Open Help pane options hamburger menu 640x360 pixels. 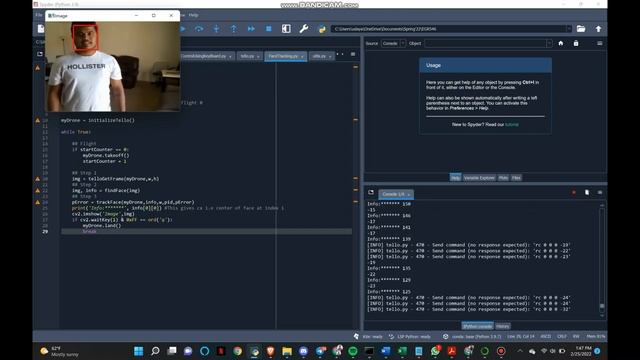click(x=600, y=43)
